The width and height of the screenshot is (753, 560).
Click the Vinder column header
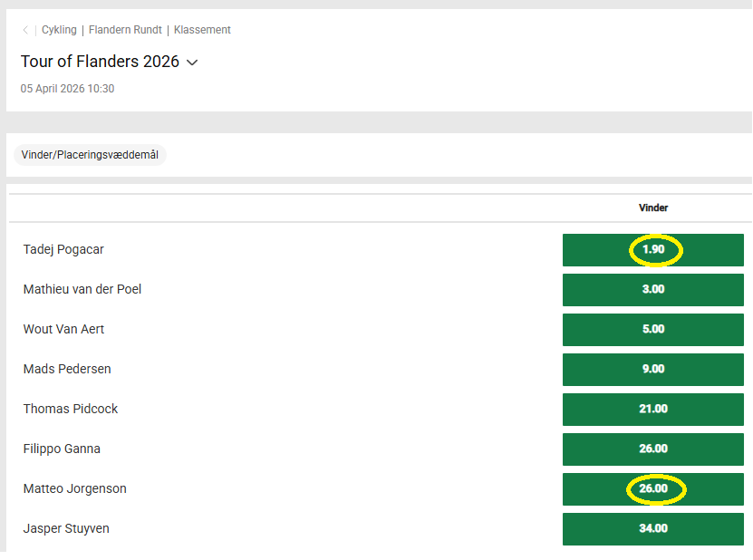coord(653,208)
